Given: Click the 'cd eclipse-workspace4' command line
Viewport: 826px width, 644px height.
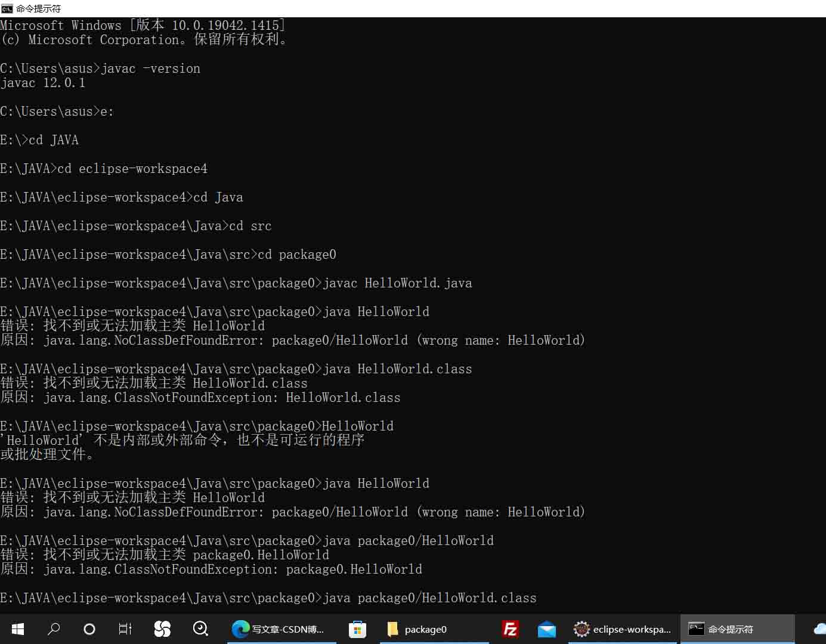Looking at the screenshot, I should 104,169.
